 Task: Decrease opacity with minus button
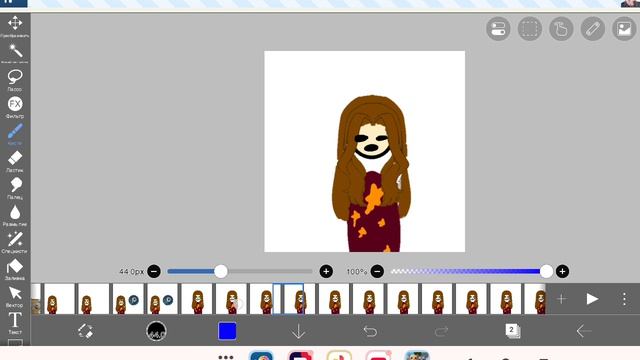click(377, 271)
